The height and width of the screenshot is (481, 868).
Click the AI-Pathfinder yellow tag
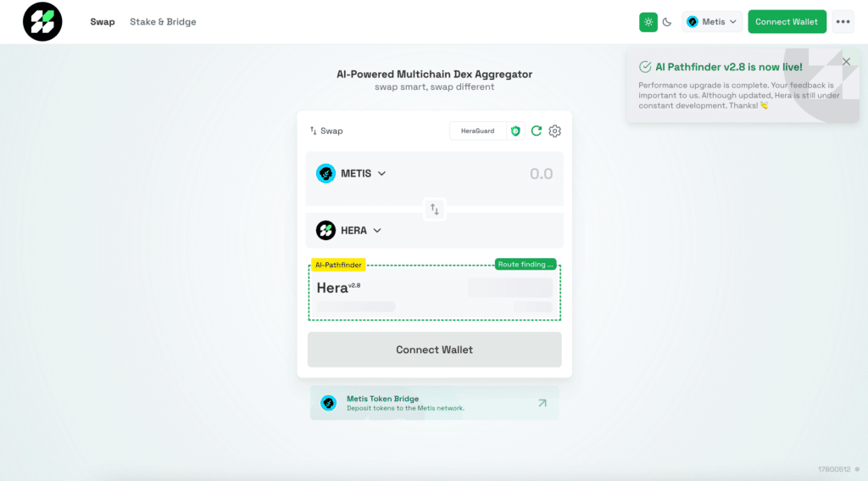pos(338,265)
